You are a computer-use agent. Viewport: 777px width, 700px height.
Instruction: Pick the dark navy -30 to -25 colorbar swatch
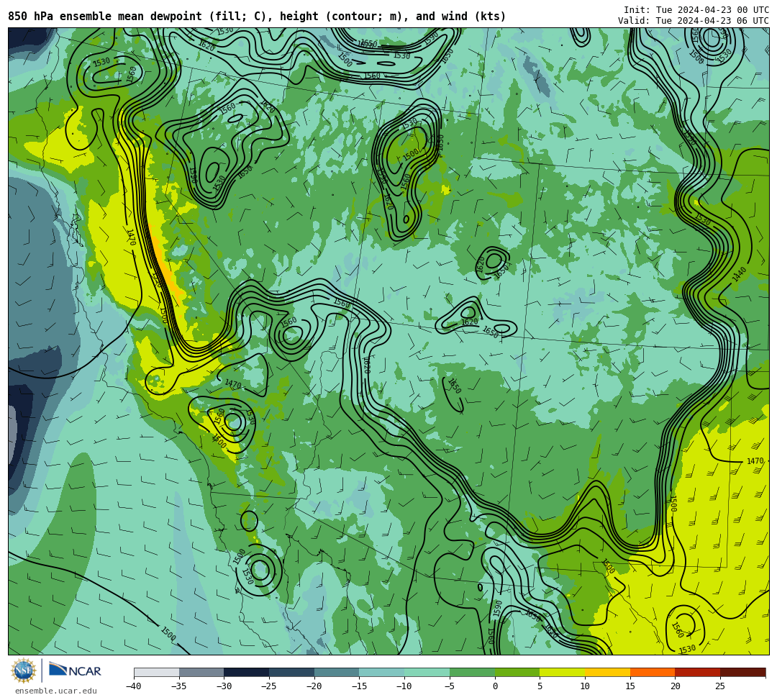point(247,672)
